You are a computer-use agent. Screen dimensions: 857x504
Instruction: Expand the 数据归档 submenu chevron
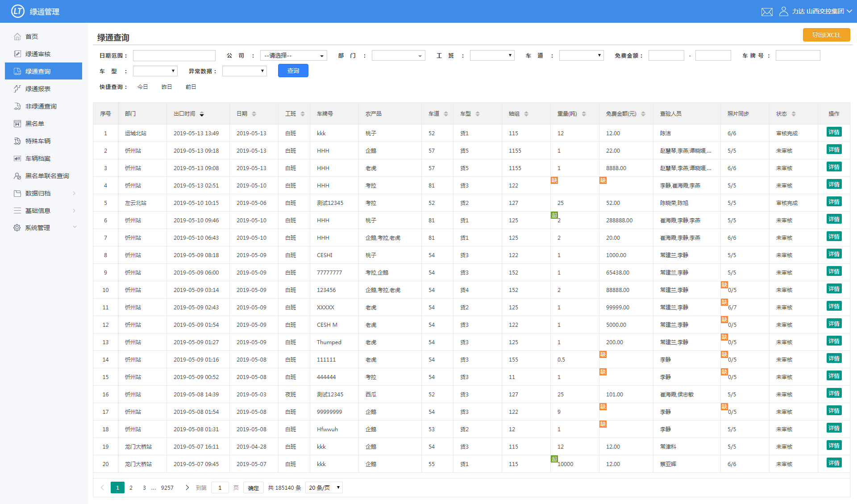coord(74,193)
